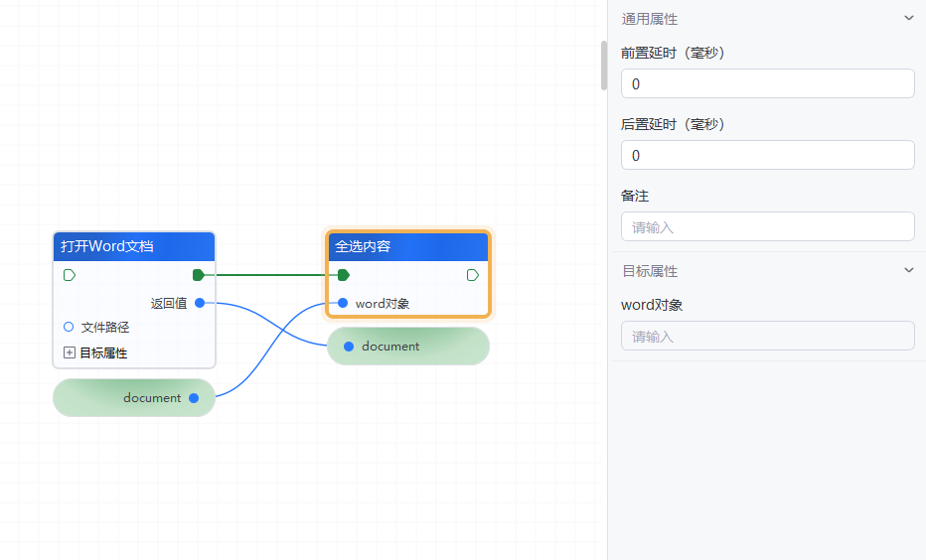
Task: Click the execution output port of 打开Word文档 node
Action: [199, 275]
